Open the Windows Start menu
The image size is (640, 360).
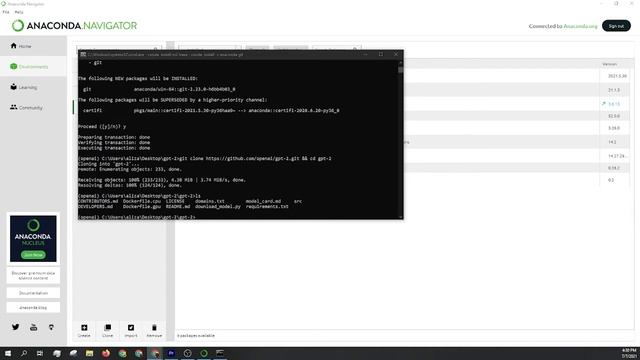(8, 353)
